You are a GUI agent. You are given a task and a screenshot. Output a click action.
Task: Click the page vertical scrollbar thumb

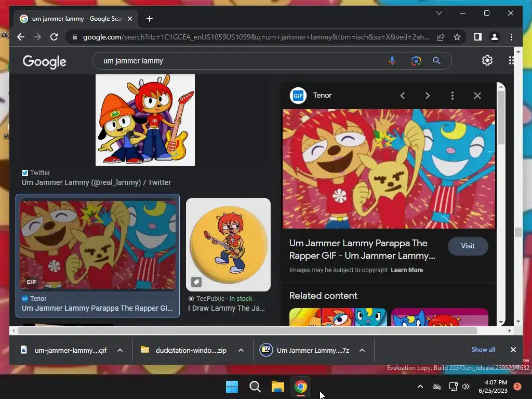point(518,232)
